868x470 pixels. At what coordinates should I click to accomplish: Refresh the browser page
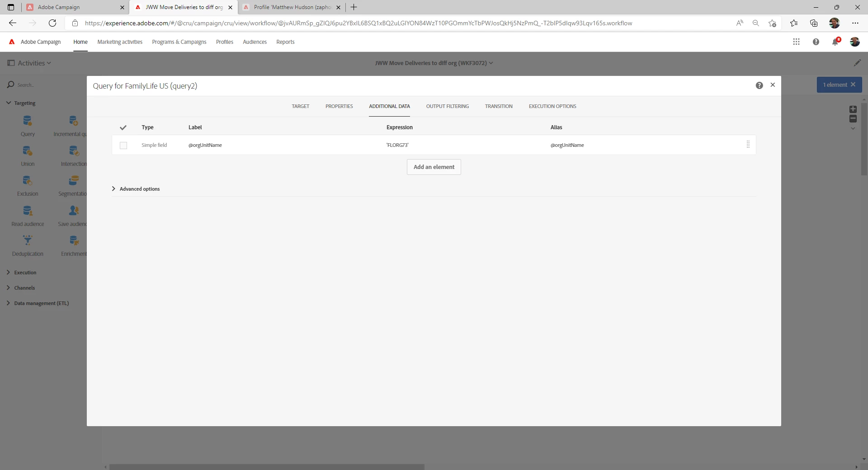click(x=52, y=23)
